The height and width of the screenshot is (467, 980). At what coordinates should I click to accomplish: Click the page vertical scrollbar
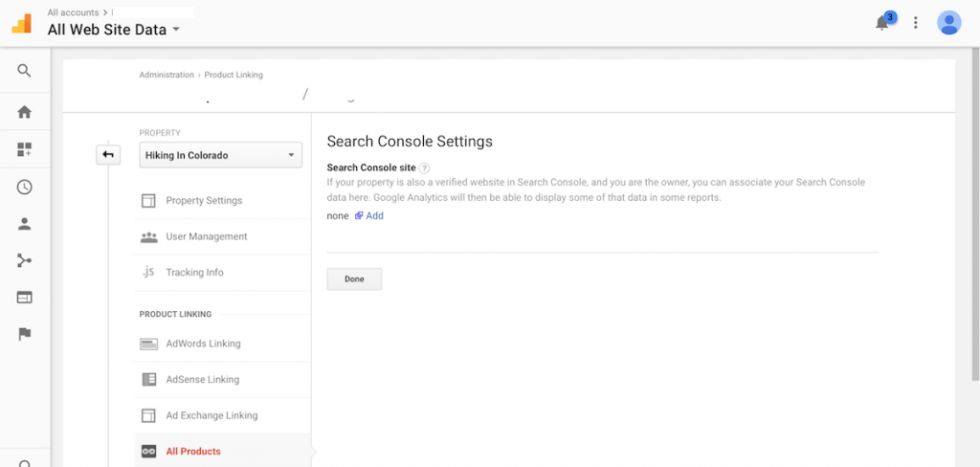[x=976, y=215]
